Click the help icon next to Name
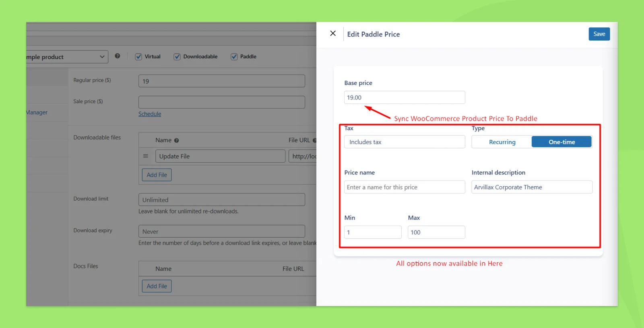The height and width of the screenshot is (328, 644). point(176,141)
